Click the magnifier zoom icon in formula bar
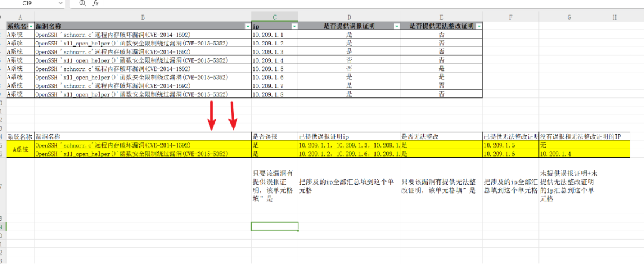This screenshot has width=644, height=270. 82,4
